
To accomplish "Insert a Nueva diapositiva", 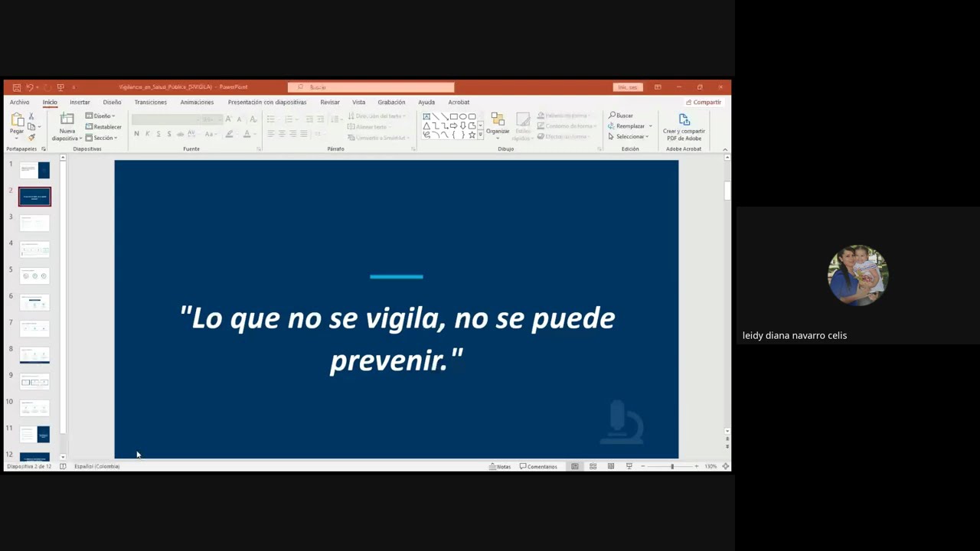I will (67, 127).
